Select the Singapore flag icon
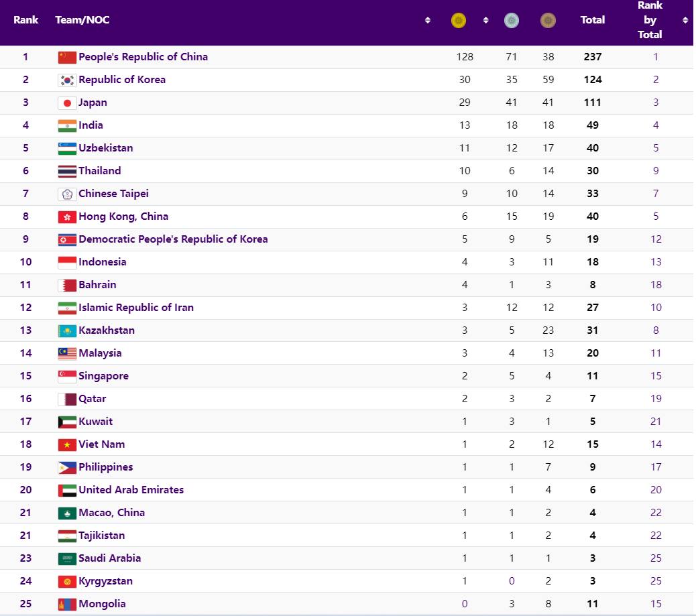The height and width of the screenshot is (616, 696). click(67, 376)
